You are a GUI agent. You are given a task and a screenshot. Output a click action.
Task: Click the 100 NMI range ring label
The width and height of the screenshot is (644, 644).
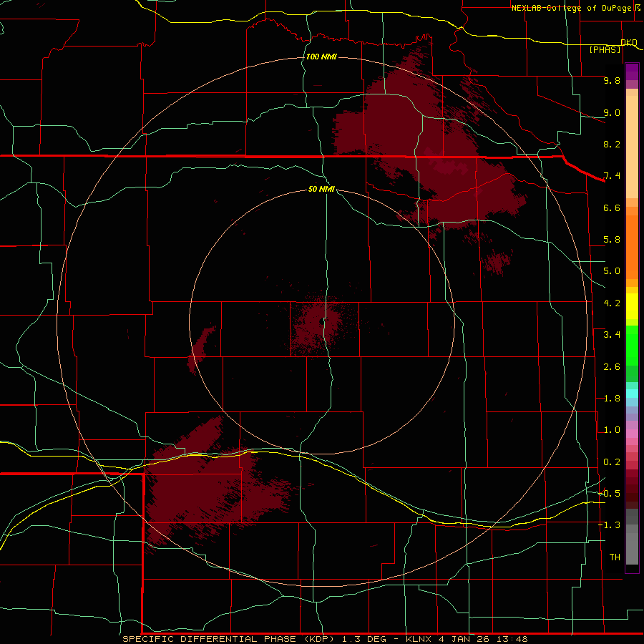pos(321,57)
